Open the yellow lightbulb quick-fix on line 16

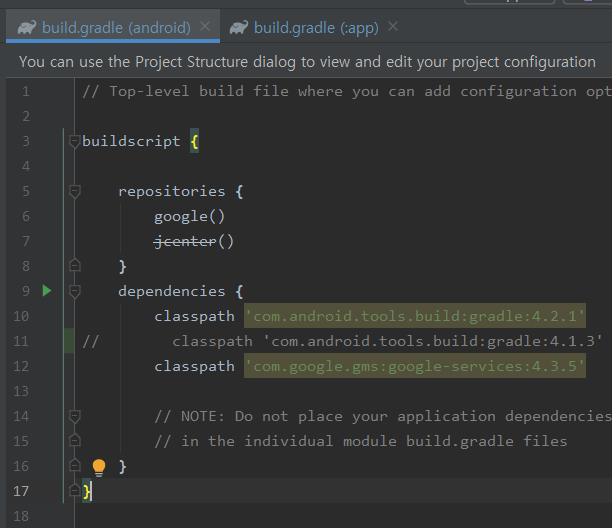pyautogui.click(x=99, y=467)
